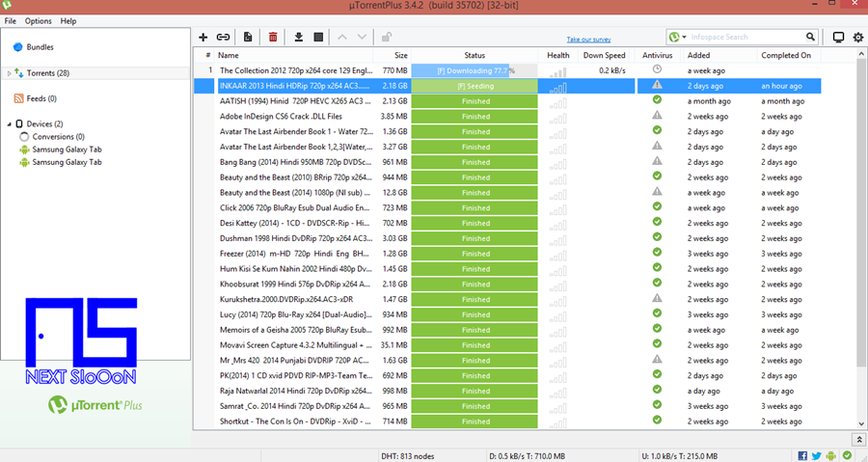The height and width of the screenshot is (462, 868).
Task: Open the Options menu
Action: click(39, 21)
